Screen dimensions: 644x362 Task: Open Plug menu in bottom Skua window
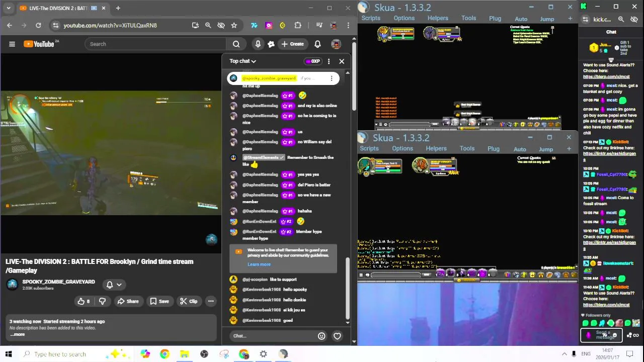coord(494,149)
